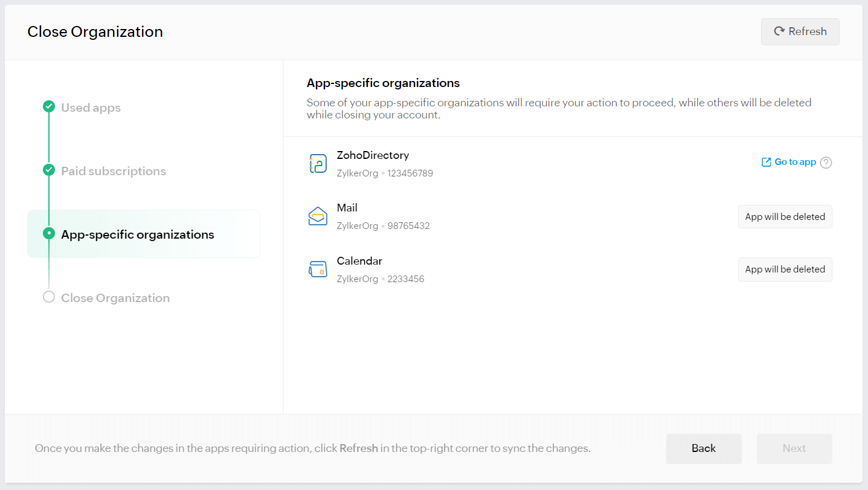Screen dimensions: 868x490
Task: Click the Paid subscriptions green checkmark
Action: click(x=49, y=170)
